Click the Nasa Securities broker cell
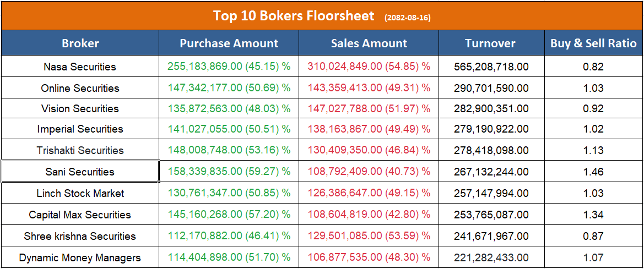The width and height of the screenshot is (644, 269). coord(80,67)
